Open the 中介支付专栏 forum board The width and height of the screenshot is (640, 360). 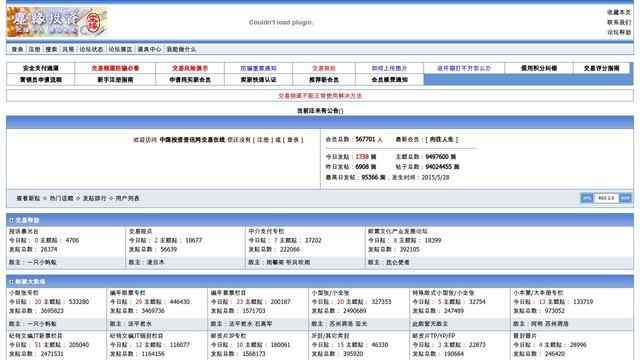coord(266,231)
